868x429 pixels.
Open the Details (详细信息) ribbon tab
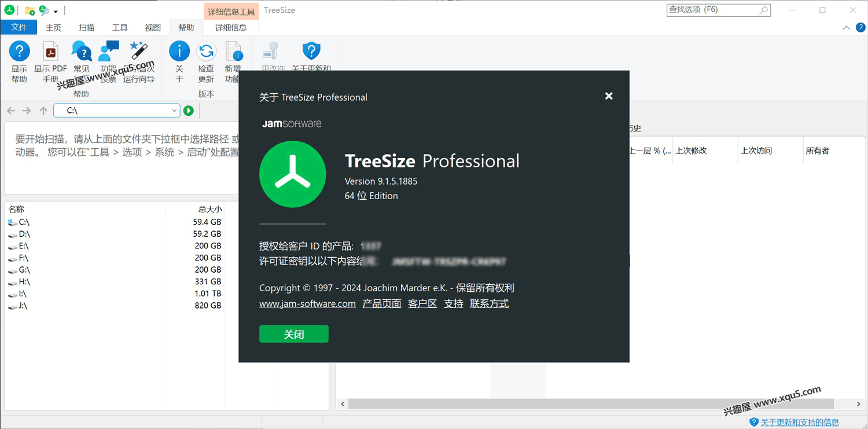click(x=231, y=27)
